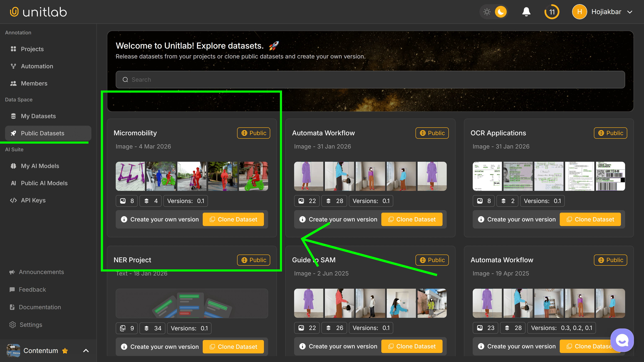Viewport: 644px width, 362px height.
Task: Expand the Contentum workspace switcher
Action: [86, 350]
